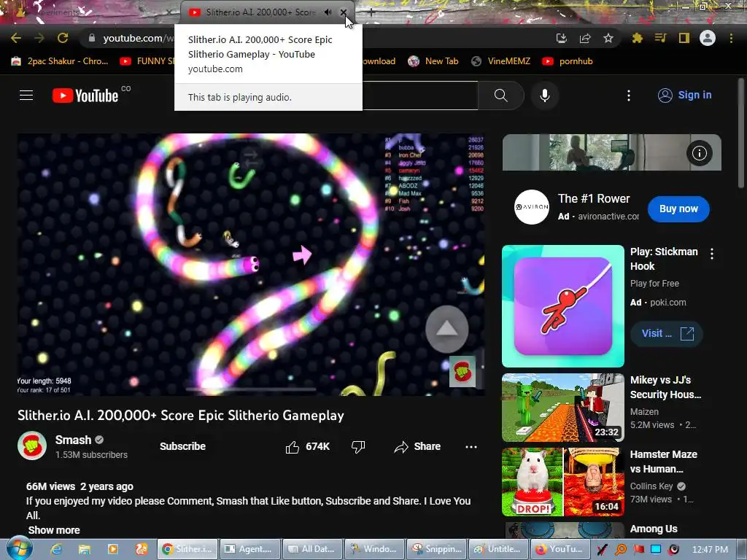Click the page vertical scrollbar
The width and height of the screenshot is (747, 560).
(741, 133)
